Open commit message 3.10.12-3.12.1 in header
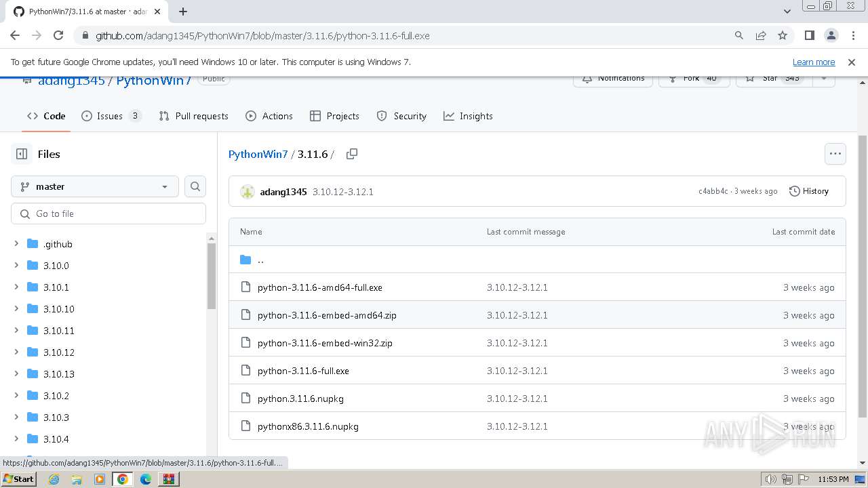The height and width of the screenshot is (488, 868). [343, 192]
